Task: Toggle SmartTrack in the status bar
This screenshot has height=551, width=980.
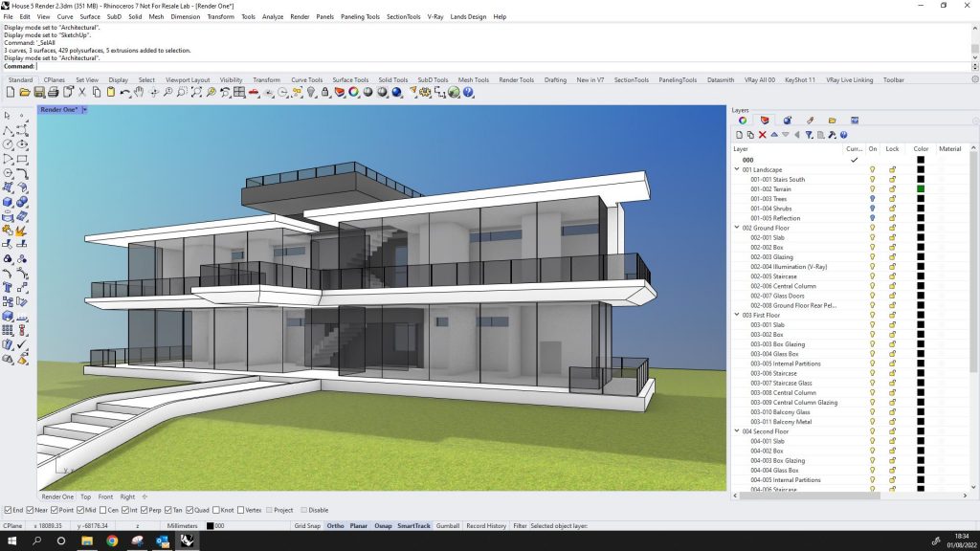Action: [x=413, y=526]
